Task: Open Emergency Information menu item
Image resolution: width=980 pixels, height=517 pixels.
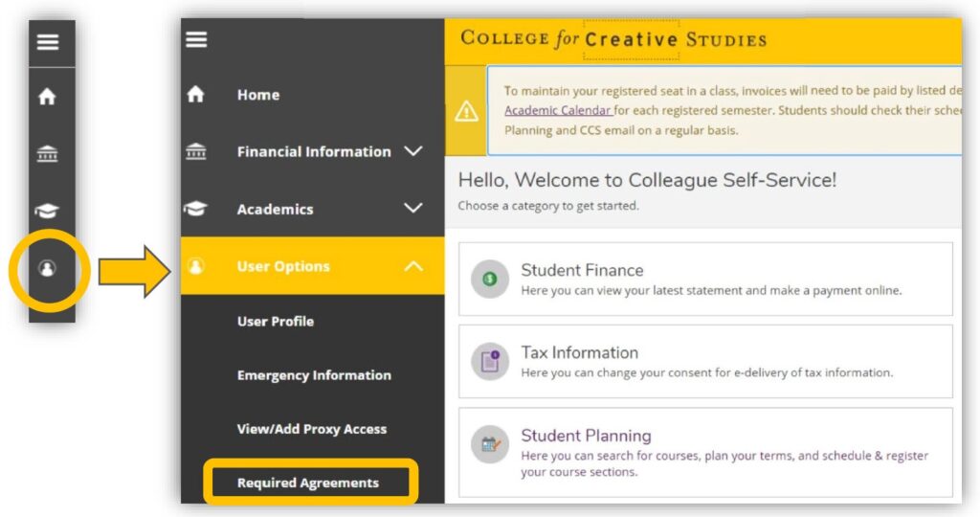Action: click(314, 375)
